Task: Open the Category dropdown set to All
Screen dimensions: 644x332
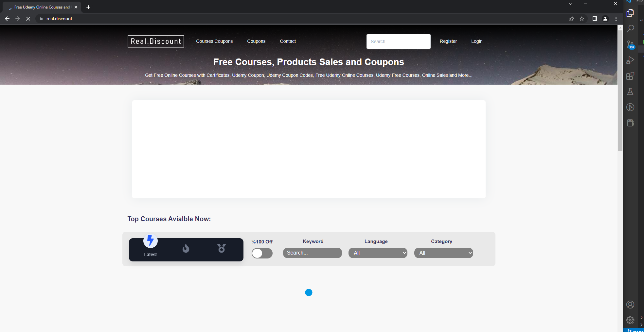Action: pos(443,253)
